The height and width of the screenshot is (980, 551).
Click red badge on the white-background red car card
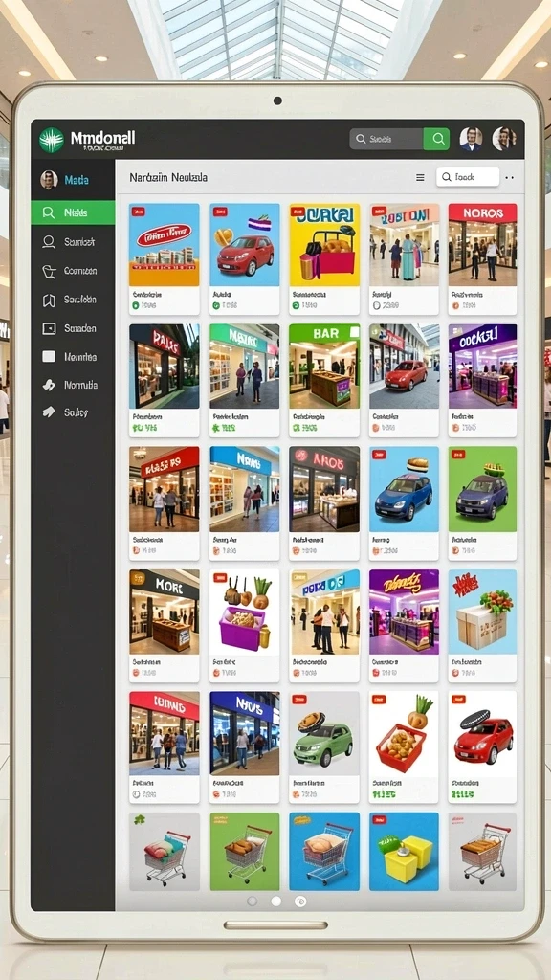tap(458, 700)
